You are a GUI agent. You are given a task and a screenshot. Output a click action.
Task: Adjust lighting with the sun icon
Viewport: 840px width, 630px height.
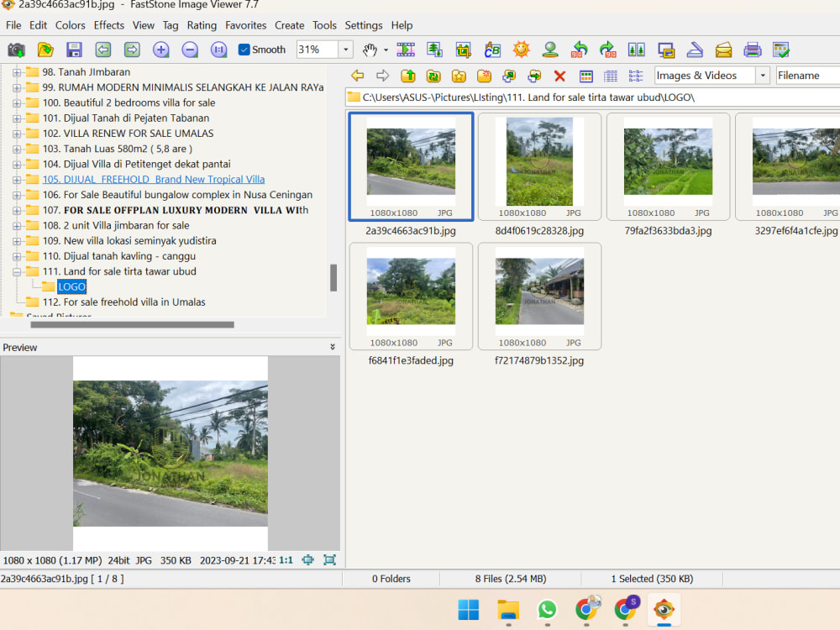click(522, 50)
